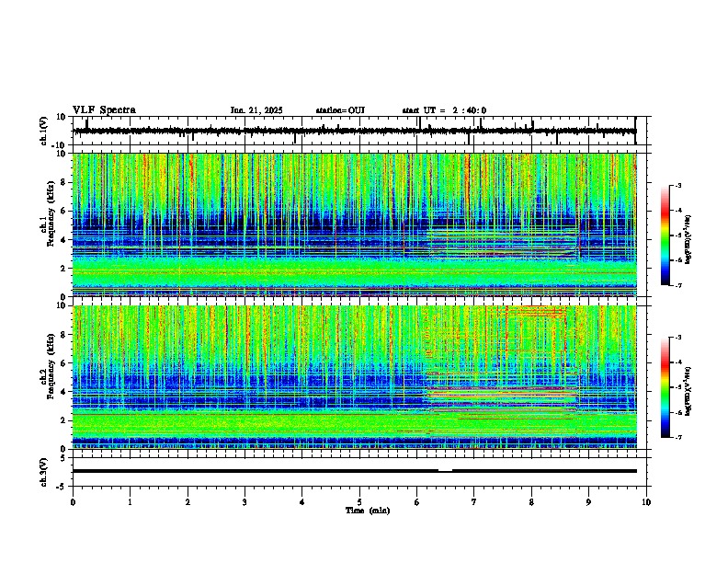
Task: Click the red rectangular emission feature in ch.2
Action: [x=535, y=329]
